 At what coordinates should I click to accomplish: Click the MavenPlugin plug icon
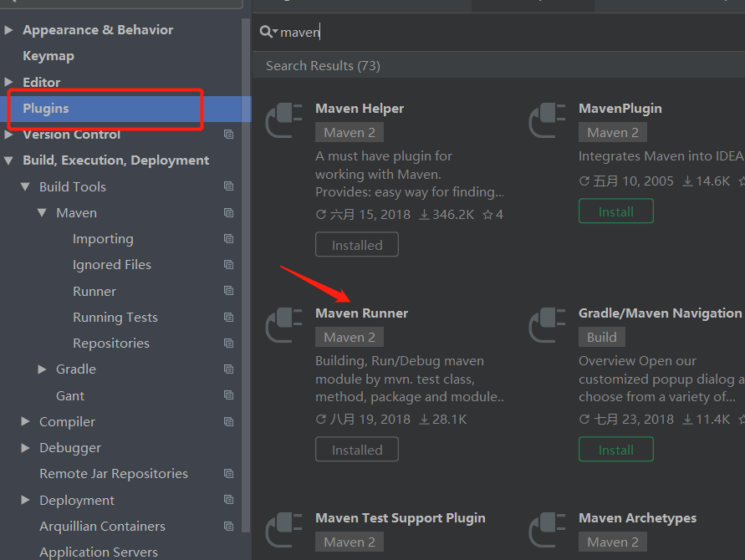point(548,120)
